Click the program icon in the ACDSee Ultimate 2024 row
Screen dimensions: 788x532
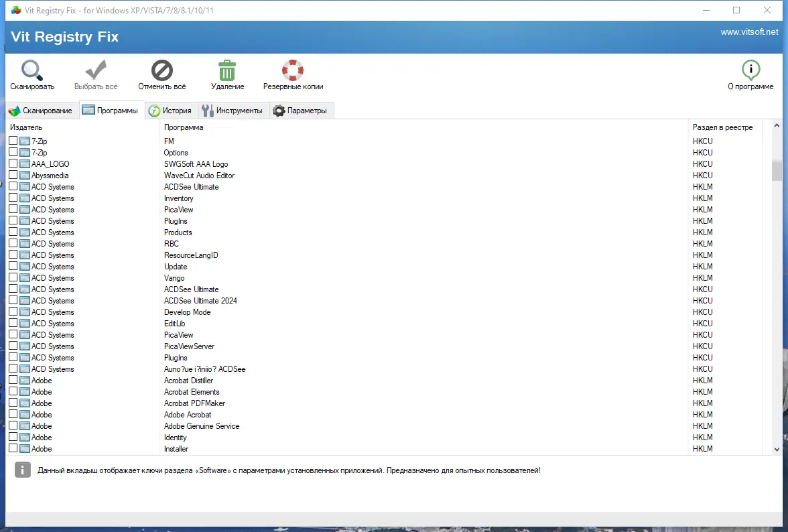[x=25, y=300]
